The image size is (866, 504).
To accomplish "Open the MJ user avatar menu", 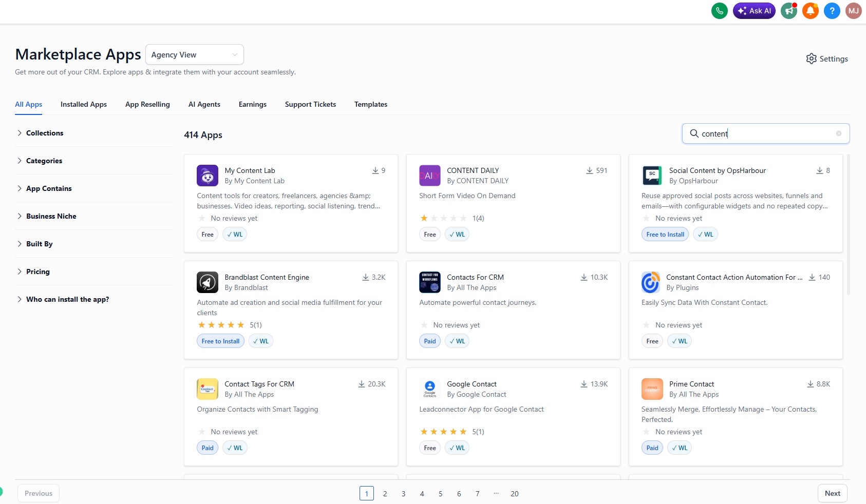I will point(853,11).
